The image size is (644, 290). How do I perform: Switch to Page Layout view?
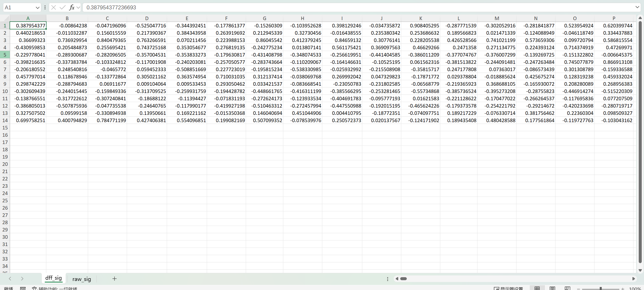(552, 288)
